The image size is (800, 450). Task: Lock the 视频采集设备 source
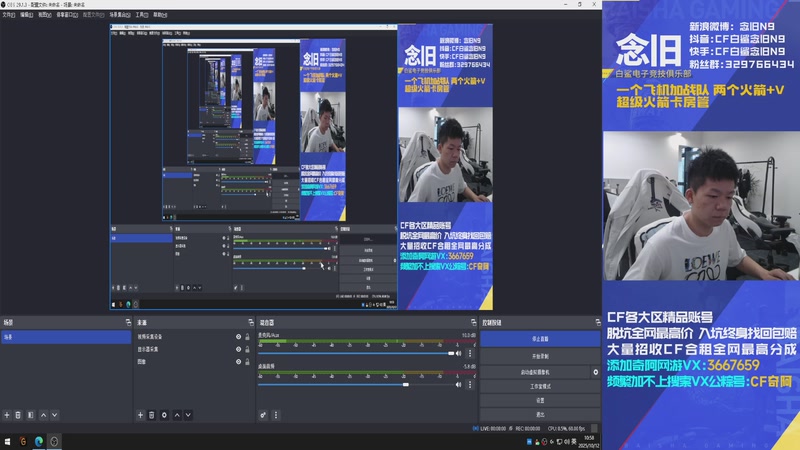[247, 337]
